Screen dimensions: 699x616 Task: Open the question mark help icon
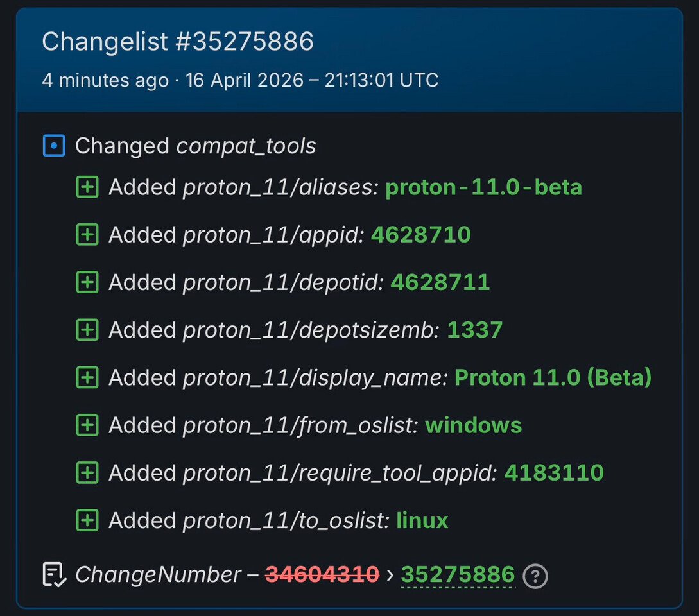point(535,577)
